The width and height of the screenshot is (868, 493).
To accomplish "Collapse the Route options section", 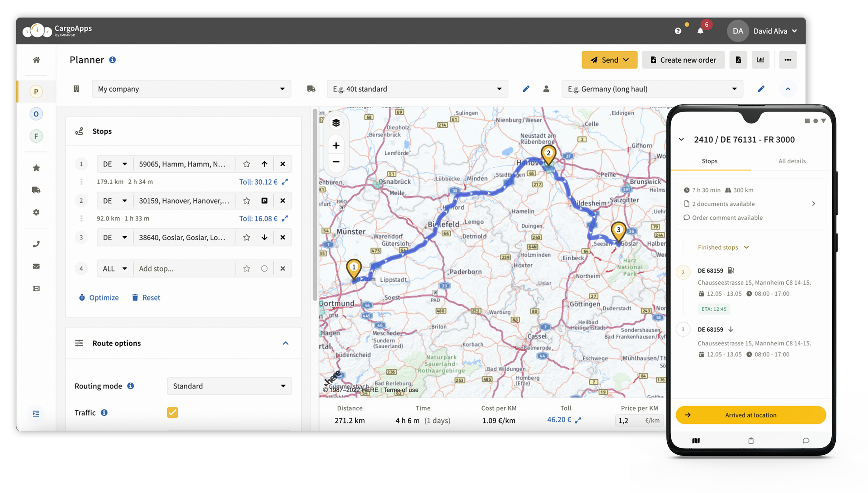I will point(286,343).
